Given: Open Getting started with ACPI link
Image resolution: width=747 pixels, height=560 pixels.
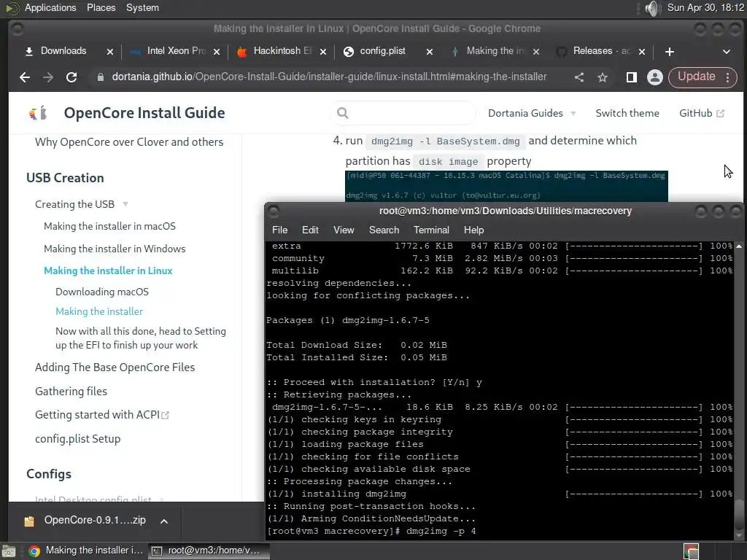Looking at the screenshot, I should pyautogui.click(x=102, y=415).
